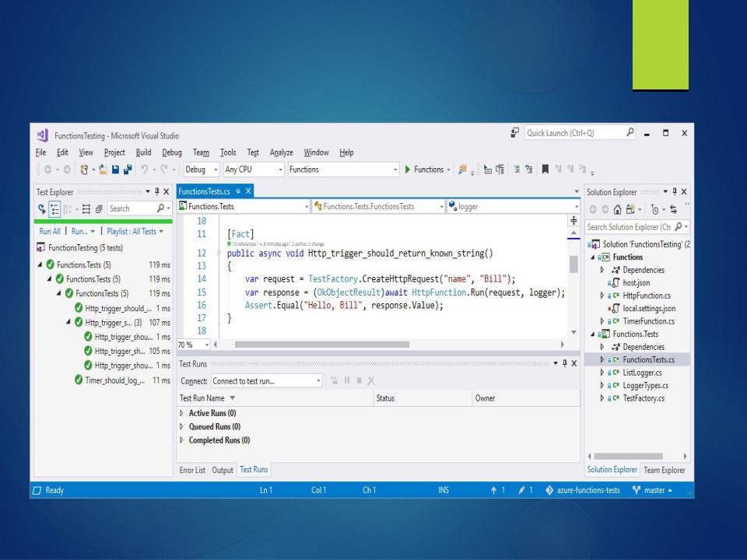
Task: Click the split editor icon above scrollbar
Action: tap(573, 220)
